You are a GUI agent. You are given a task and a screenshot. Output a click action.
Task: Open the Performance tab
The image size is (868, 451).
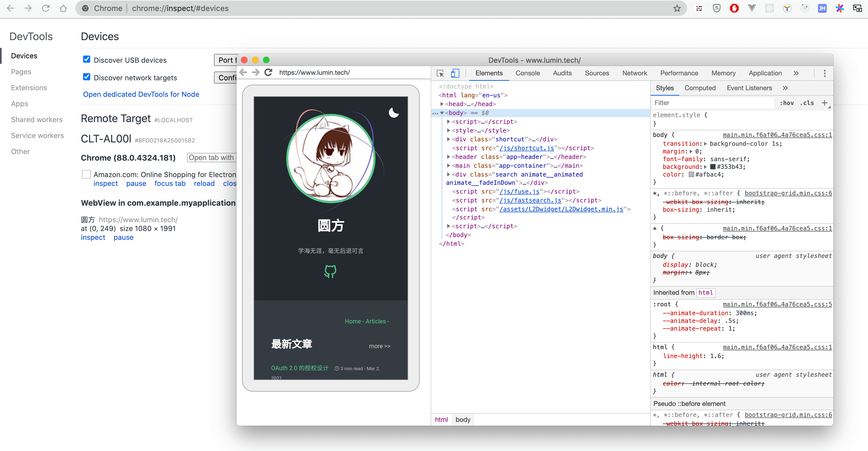click(x=679, y=73)
